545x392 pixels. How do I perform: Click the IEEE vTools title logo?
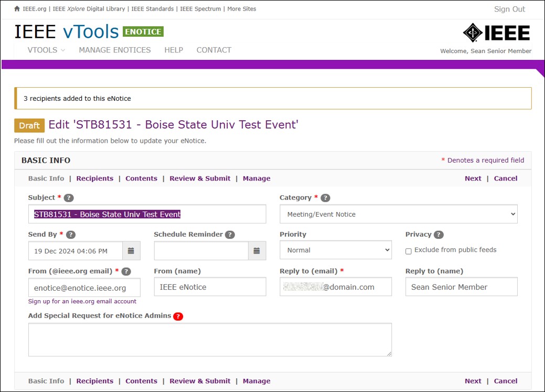point(67,31)
